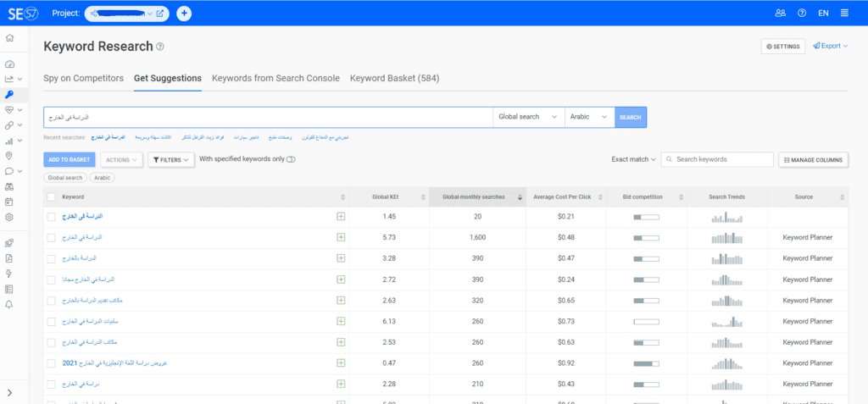Sort by Global monthly searches column
The width and height of the screenshot is (868, 404).
(x=477, y=197)
